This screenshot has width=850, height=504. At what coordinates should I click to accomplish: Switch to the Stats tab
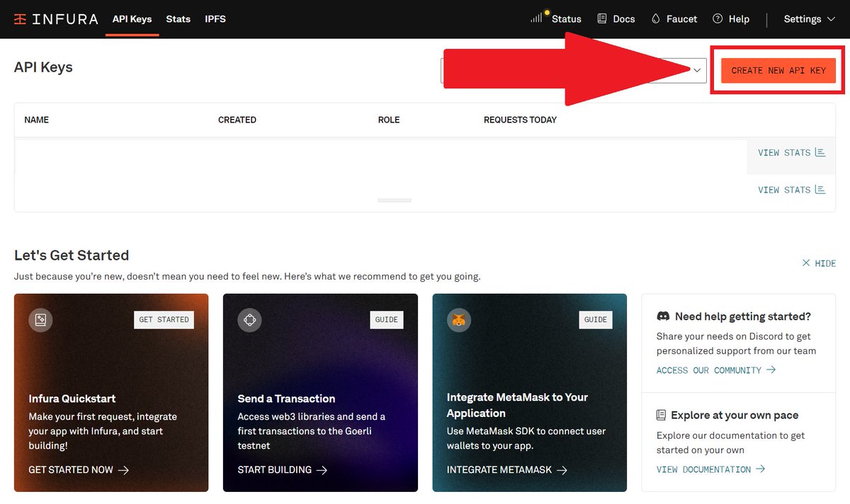[178, 19]
